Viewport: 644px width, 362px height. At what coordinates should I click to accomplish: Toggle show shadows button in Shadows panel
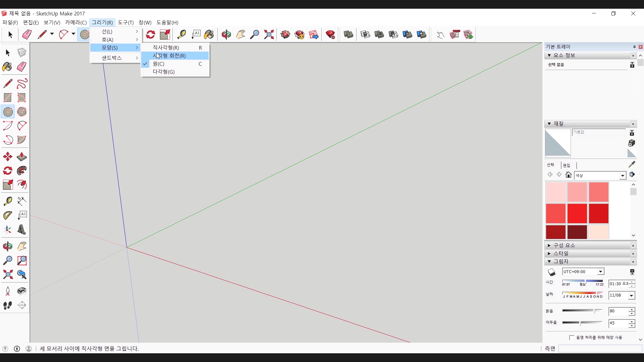click(551, 272)
